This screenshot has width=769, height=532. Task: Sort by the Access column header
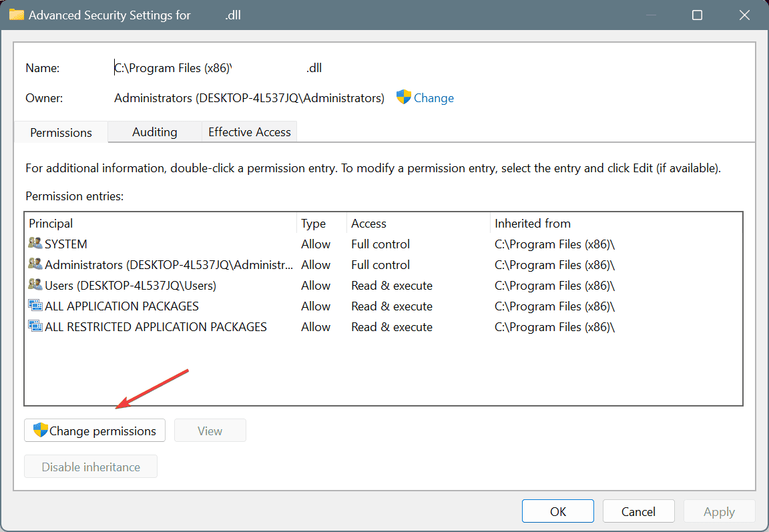click(x=419, y=224)
